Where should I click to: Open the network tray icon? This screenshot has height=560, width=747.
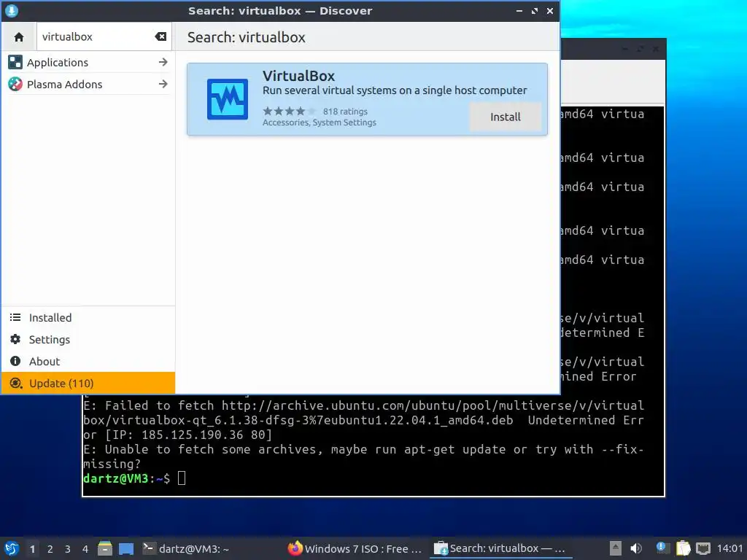tap(703, 548)
